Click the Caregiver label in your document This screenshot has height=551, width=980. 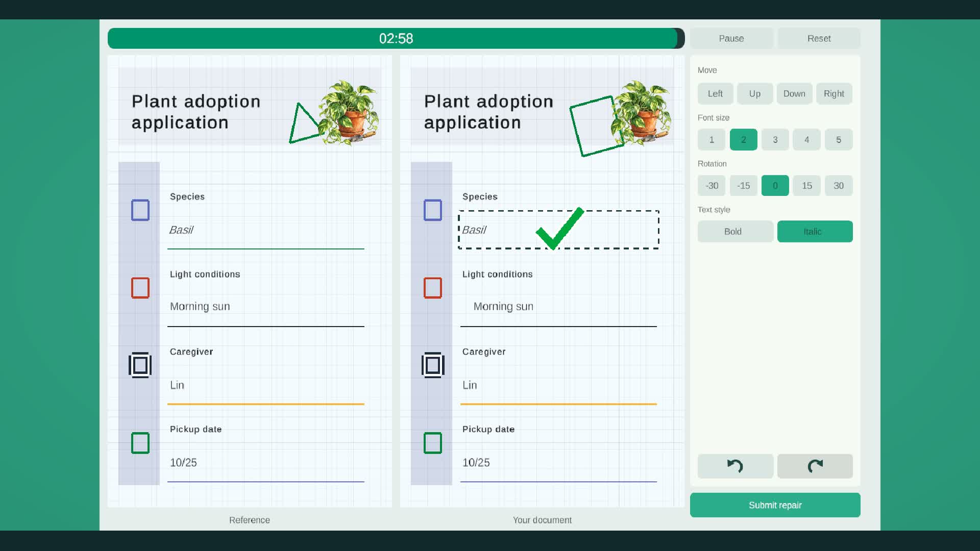tap(484, 352)
